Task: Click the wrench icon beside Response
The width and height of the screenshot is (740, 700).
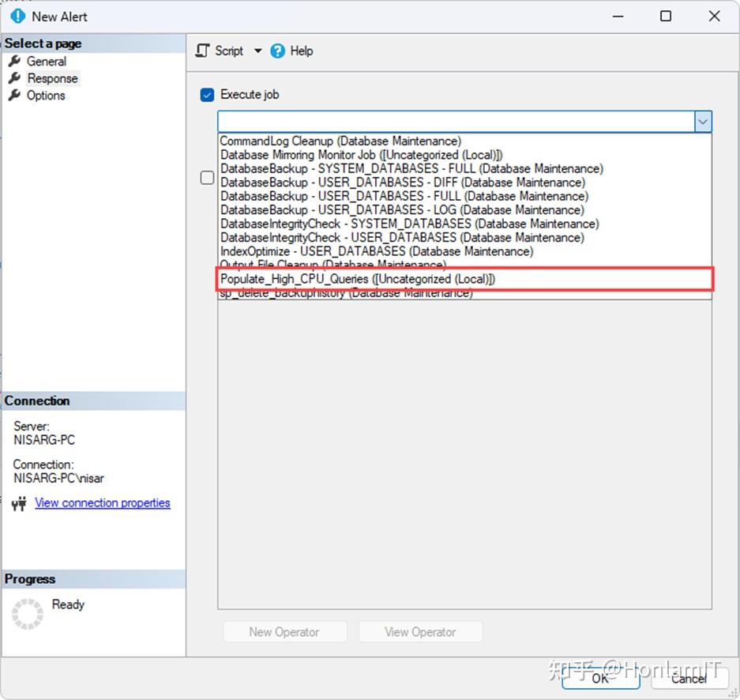Action: 16,78
